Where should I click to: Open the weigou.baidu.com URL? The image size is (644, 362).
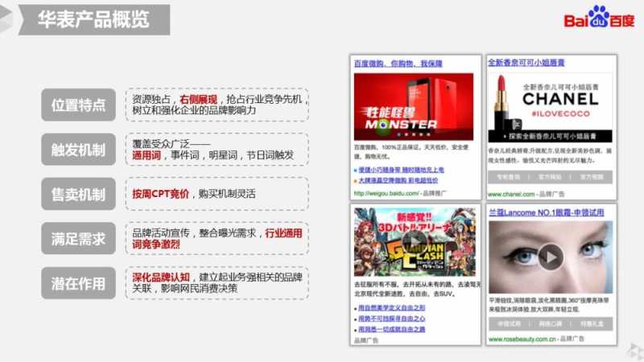(x=386, y=193)
